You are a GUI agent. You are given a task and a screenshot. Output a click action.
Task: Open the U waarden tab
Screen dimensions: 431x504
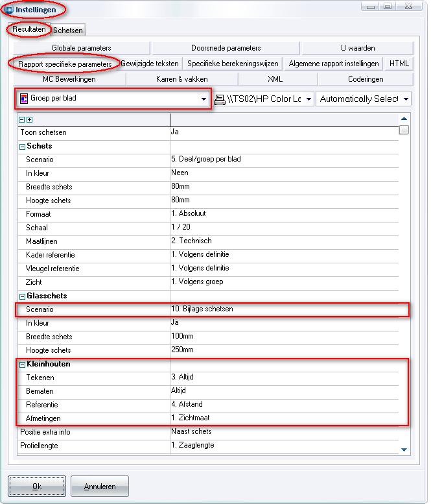[358, 48]
